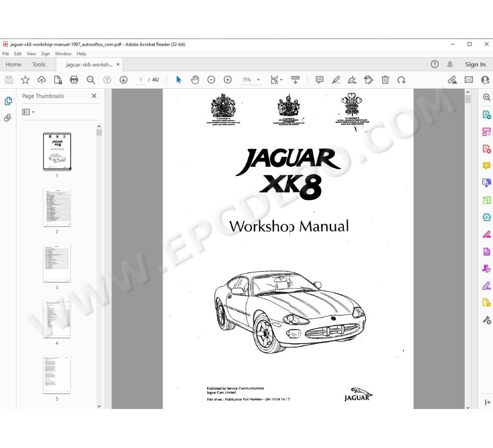Rotate the page with the rotate icon
Image resolution: width=493 pixels, height=448 pixels.
click(401, 80)
